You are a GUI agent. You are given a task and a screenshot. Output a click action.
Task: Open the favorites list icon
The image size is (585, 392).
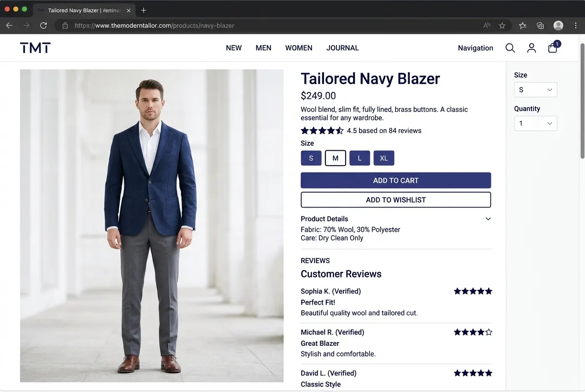[x=523, y=25]
